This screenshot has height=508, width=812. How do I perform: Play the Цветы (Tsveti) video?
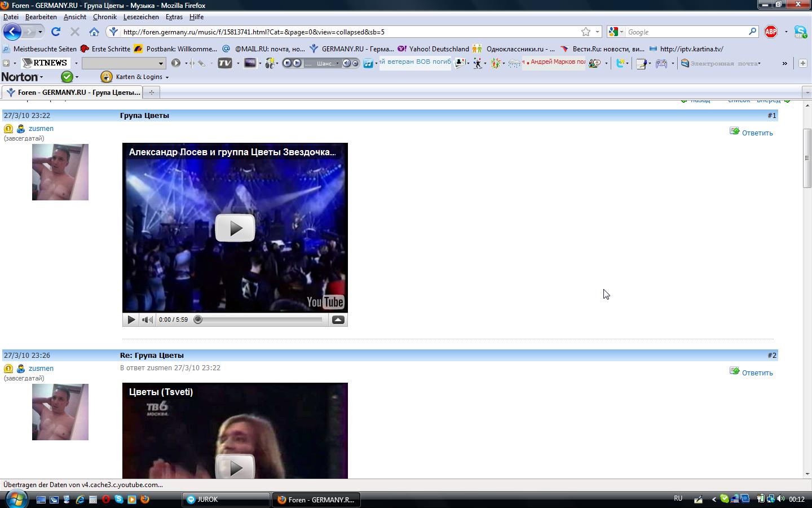click(235, 467)
